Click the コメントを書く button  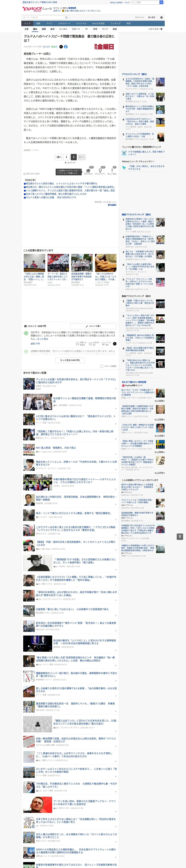[x=93, y=326]
